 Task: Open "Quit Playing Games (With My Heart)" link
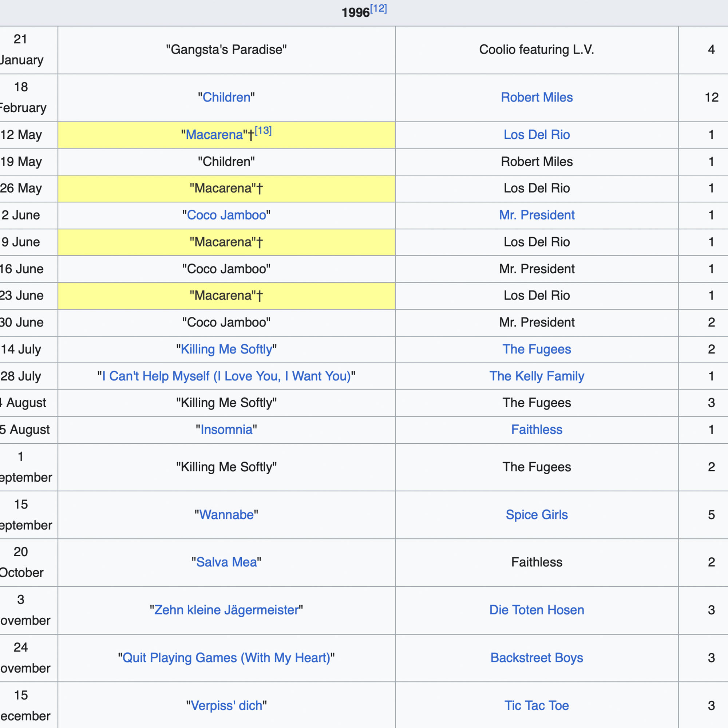226,657
